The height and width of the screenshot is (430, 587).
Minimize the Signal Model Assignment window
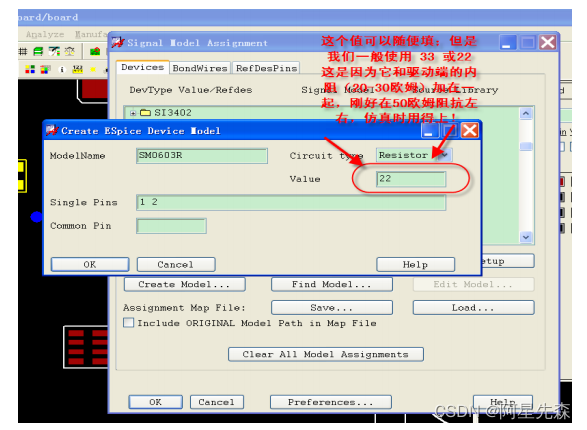click(508, 42)
